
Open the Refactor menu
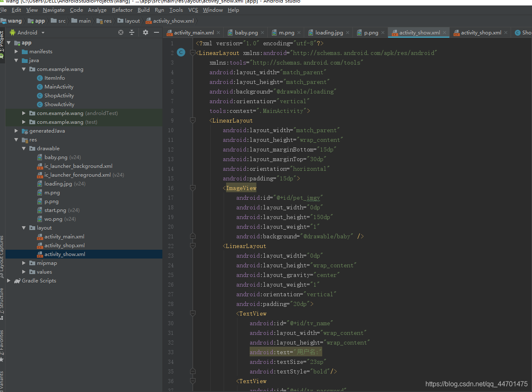122,10
